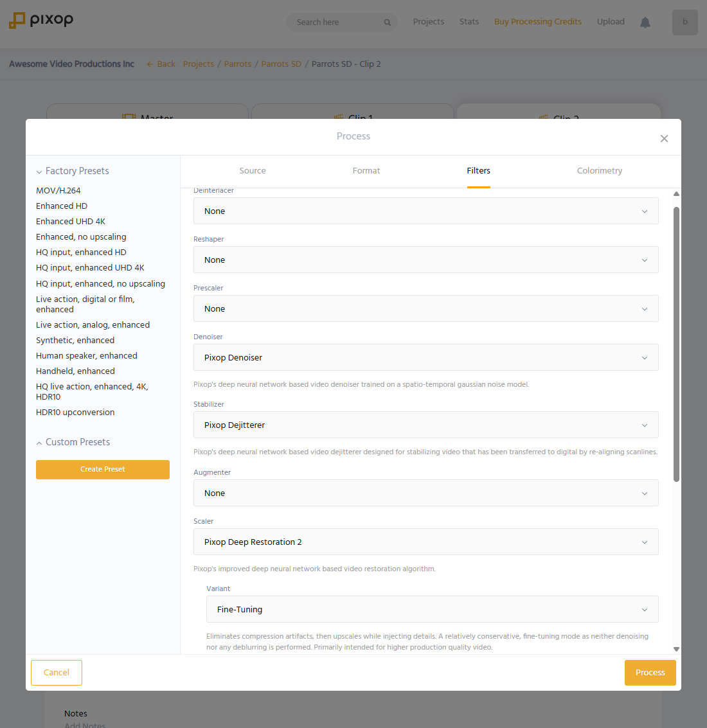
Task: Select the Filters tab
Action: (x=478, y=170)
